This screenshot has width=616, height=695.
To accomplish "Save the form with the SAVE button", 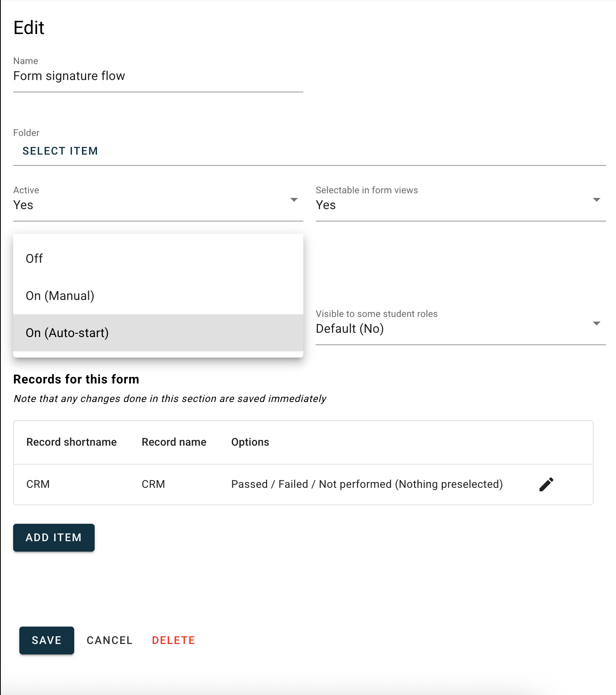I will (47, 640).
